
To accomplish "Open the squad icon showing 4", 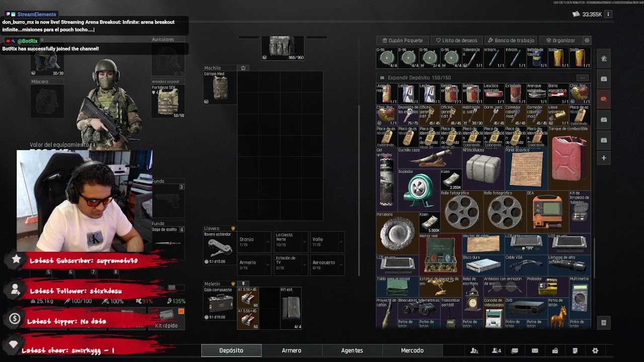I will pyautogui.click(x=496, y=350).
